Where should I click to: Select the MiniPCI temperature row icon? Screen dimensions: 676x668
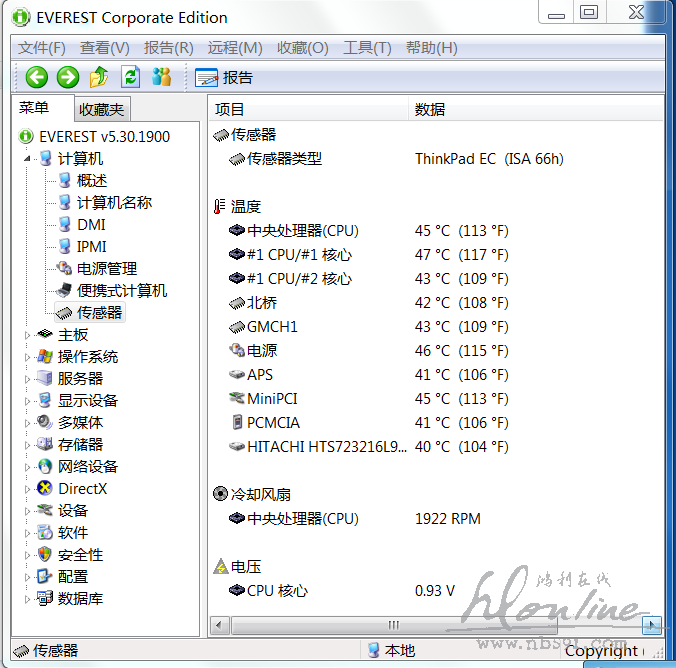click(237, 398)
